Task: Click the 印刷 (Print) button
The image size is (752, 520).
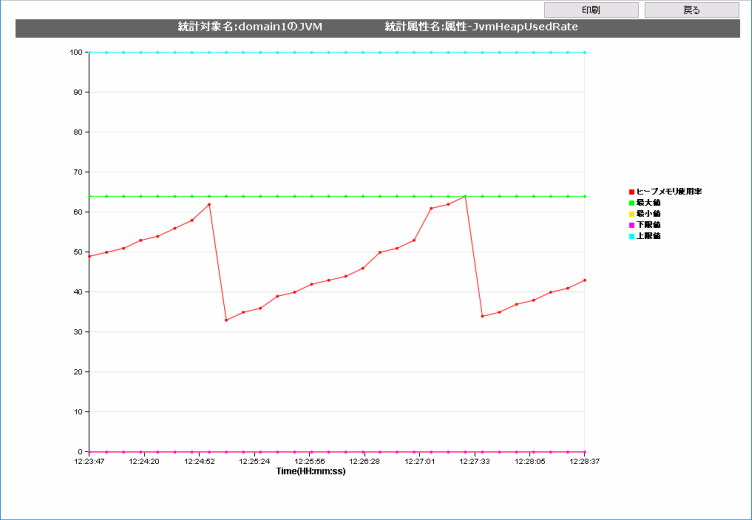Action: pyautogui.click(x=590, y=10)
